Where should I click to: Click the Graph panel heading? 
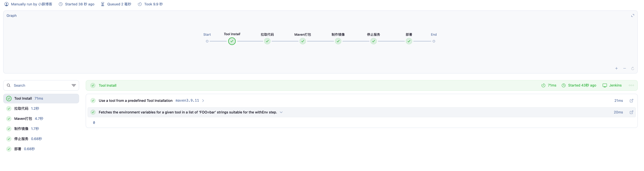click(x=11, y=15)
